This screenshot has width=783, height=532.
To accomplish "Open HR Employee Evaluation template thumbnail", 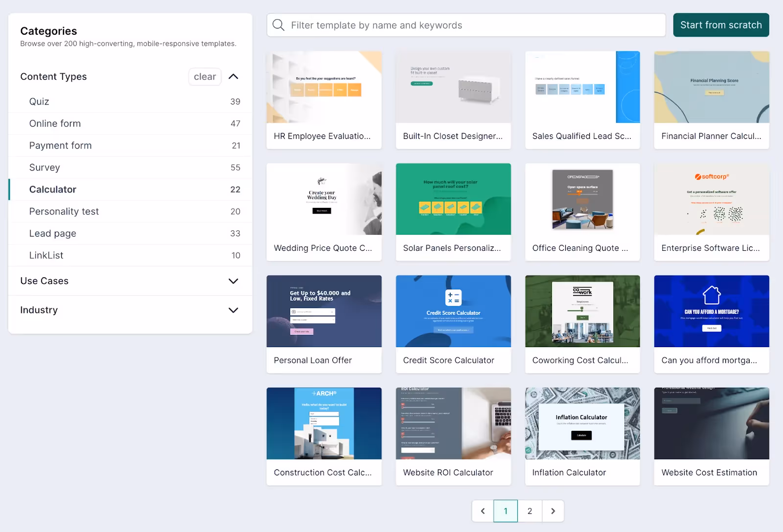I will (324, 87).
